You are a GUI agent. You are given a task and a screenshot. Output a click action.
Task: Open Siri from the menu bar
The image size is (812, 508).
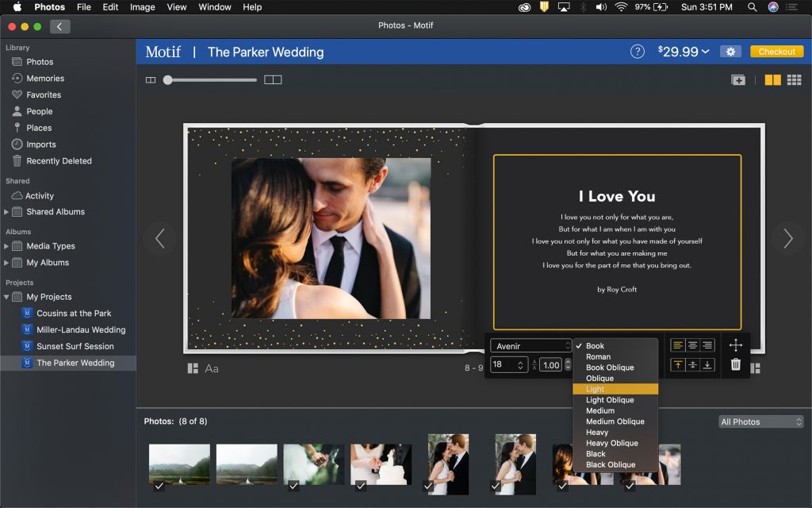click(x=772, y=6)
